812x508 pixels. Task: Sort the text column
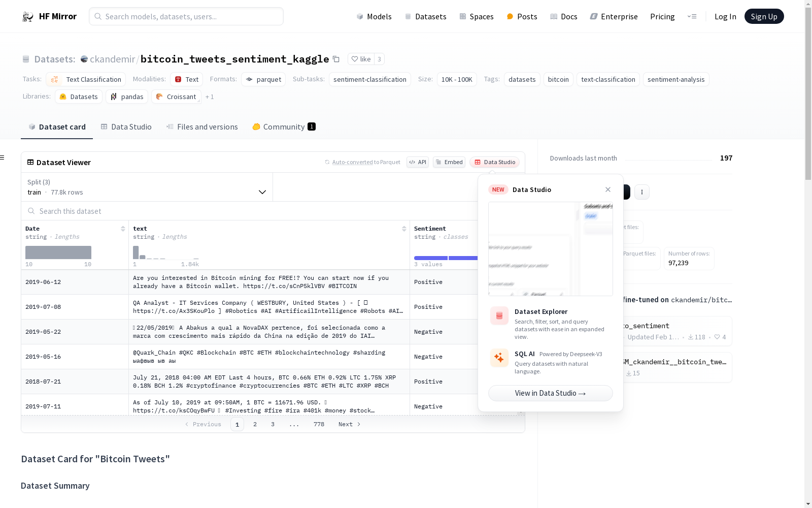click(x=404, y=229)
